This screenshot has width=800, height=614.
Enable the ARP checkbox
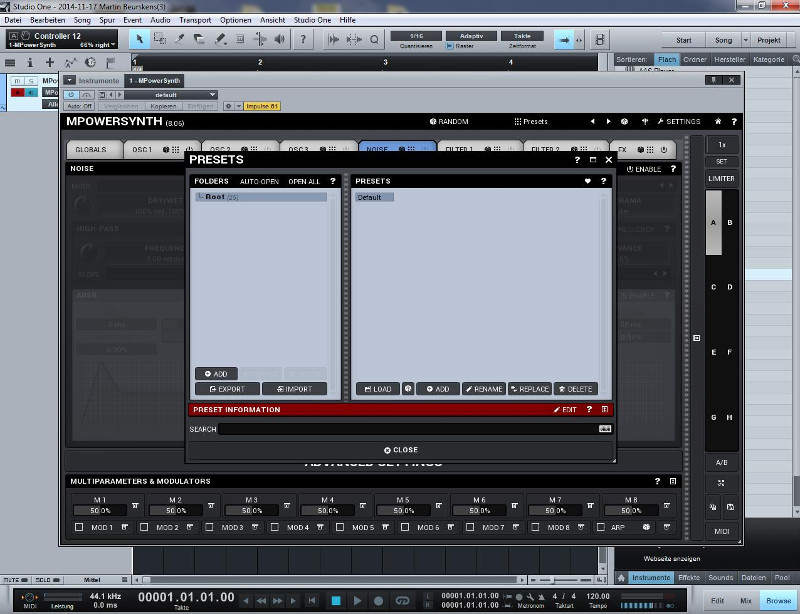[x=601, y=527]
